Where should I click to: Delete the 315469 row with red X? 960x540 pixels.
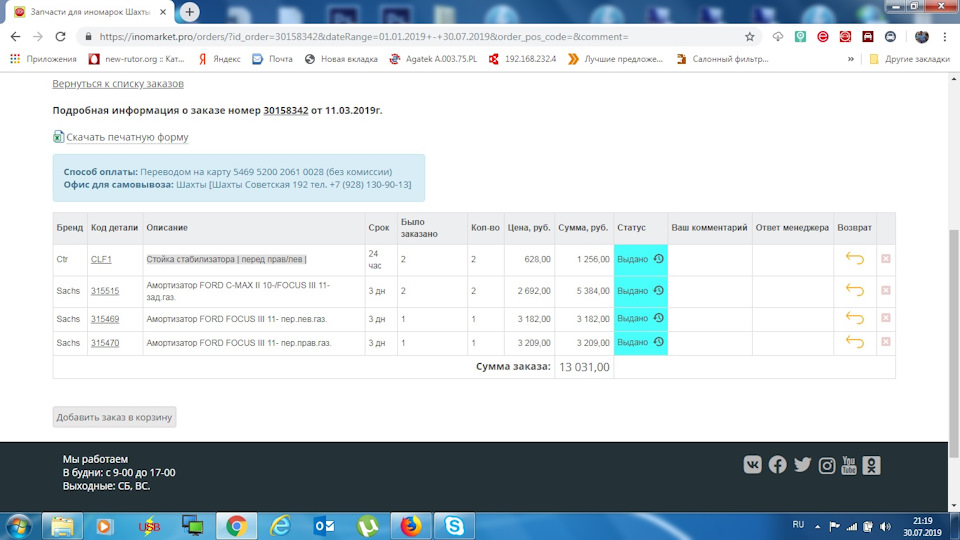click(885, 318)
